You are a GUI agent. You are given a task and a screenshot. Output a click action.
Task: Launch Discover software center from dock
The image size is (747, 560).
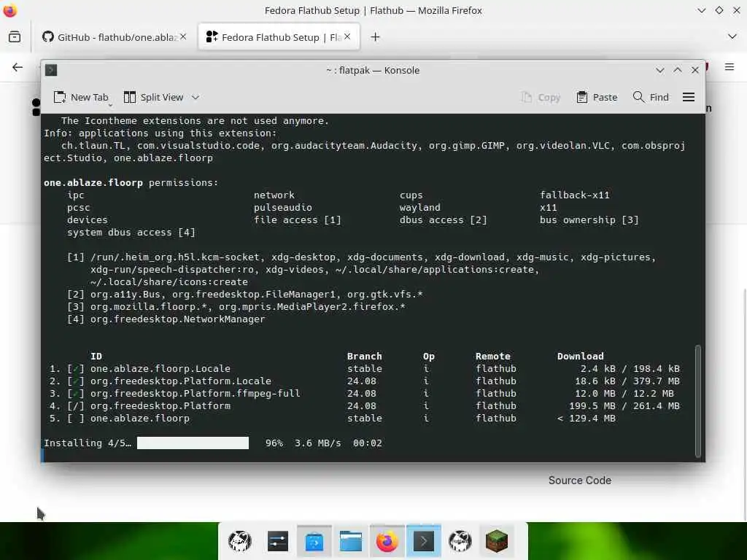pyautogui.click(x=314, y=541)
